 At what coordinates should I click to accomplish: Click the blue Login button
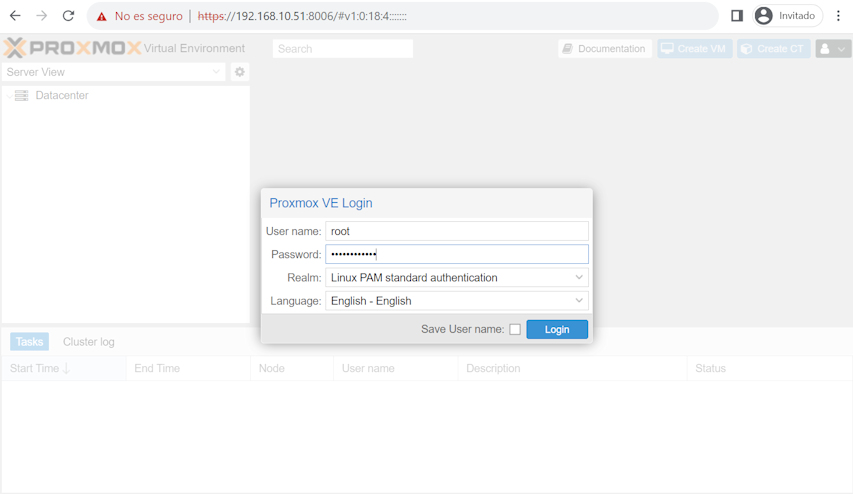pyautogui.click(x=557, y=329)
